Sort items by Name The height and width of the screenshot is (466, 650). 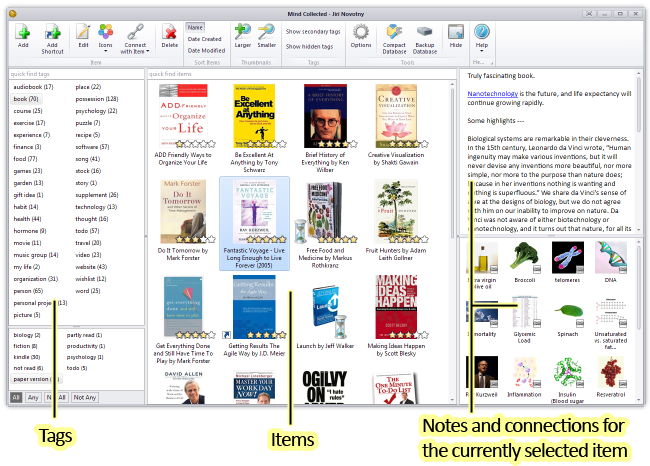(x=195, y=27)
